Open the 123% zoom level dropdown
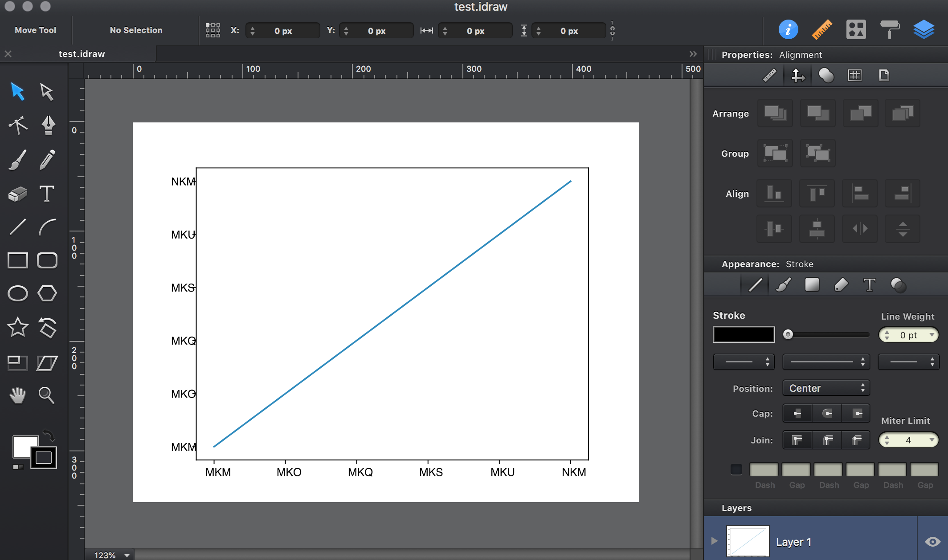The width and height of the screenshot is (948, 560). (111, 555)
